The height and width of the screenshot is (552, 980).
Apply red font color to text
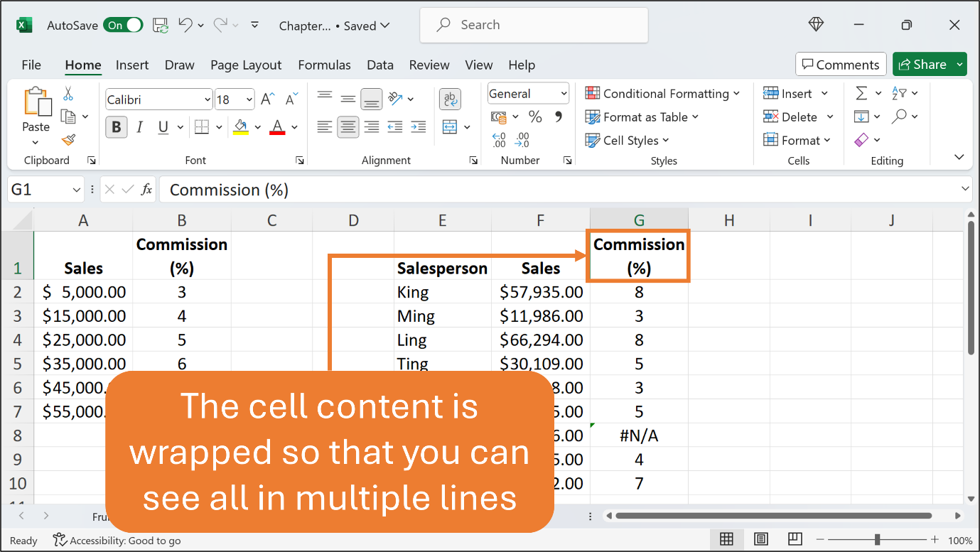278,128
